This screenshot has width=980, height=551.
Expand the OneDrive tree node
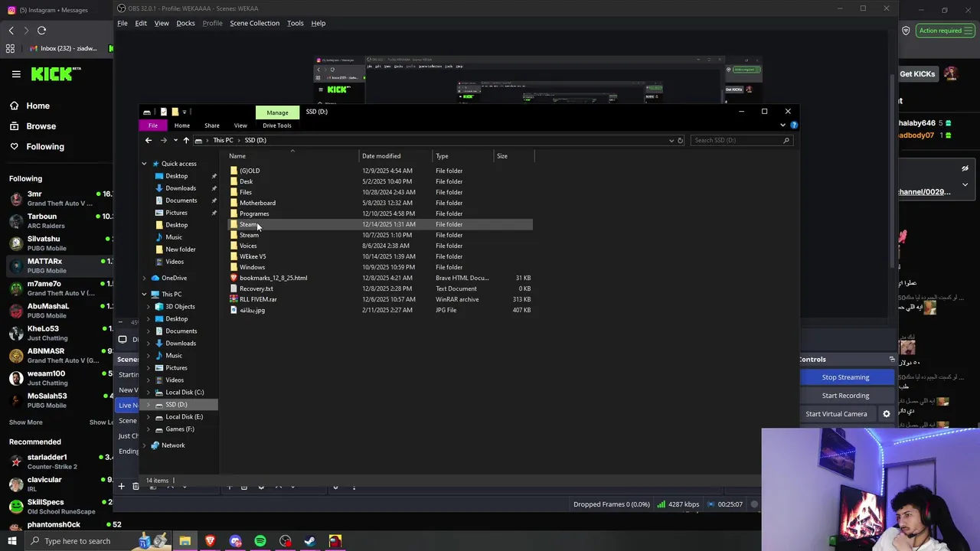coord(144,278)
